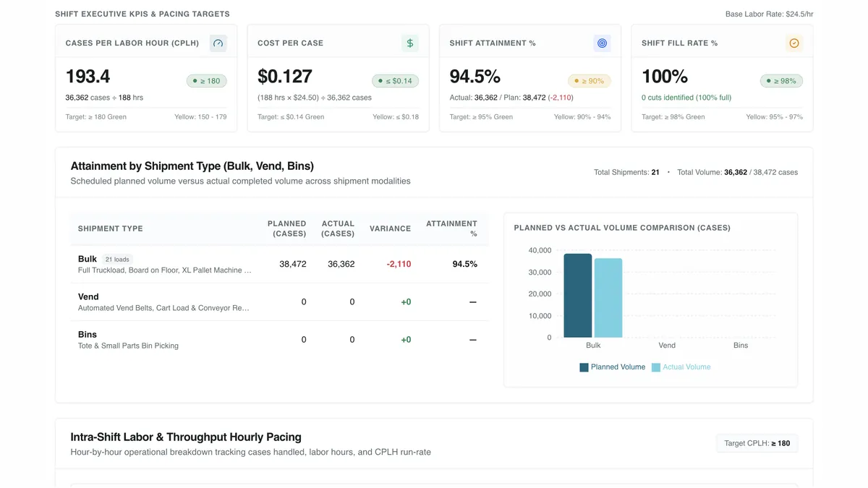The height and width of the screenshot is (488, 868).
Task: Click the Bins axis label in chart
Action: [x=741, y=346]
